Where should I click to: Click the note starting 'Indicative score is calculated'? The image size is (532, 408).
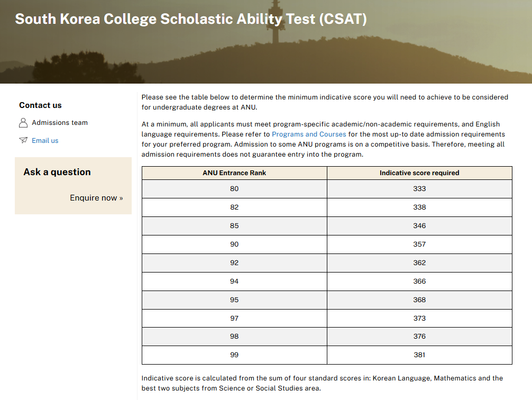pyautogui.click(x=322, y=383)
